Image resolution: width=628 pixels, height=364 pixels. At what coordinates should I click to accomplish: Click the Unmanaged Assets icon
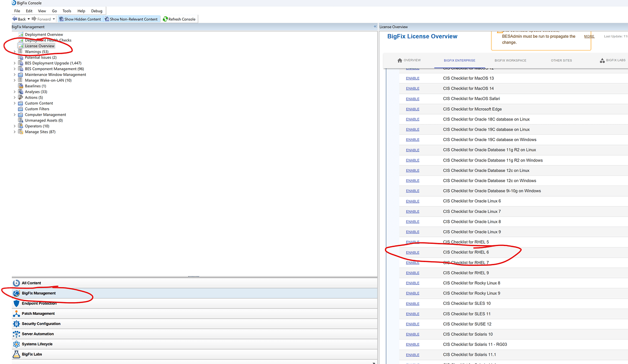pyautogui.click(x=20, y=121)
